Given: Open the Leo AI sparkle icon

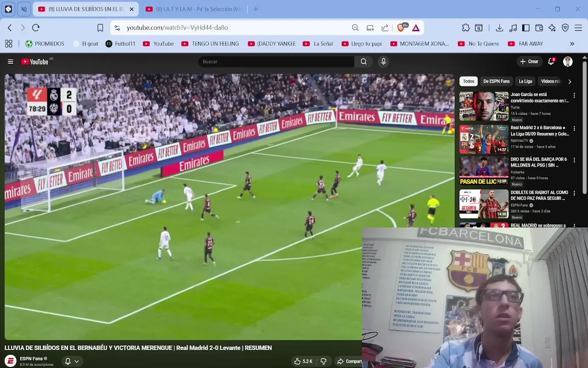Looking at the screenshot, I should (552, 28).
